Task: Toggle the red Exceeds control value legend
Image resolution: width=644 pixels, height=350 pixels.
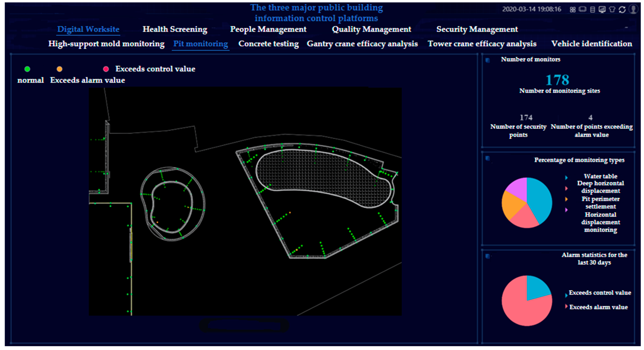Action: (106, 69)
